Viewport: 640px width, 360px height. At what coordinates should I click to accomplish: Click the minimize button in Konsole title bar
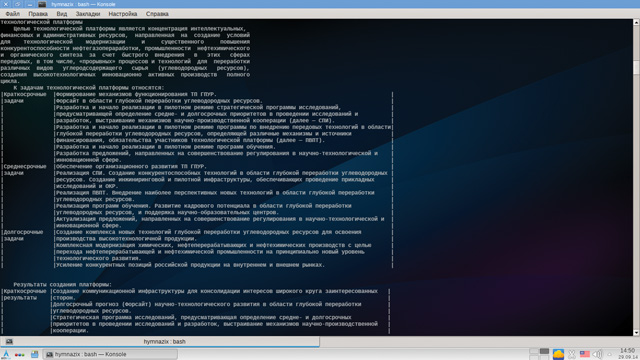(30, 4)
